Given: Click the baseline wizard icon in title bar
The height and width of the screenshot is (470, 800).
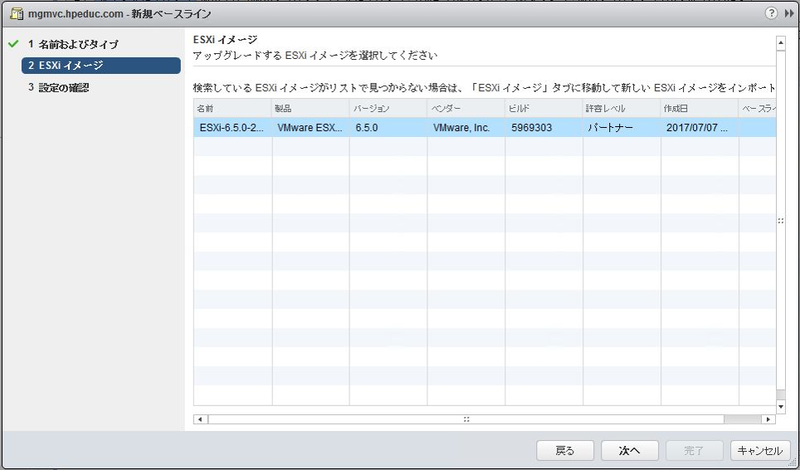Looking at the screenshot, I should [16, 14].
